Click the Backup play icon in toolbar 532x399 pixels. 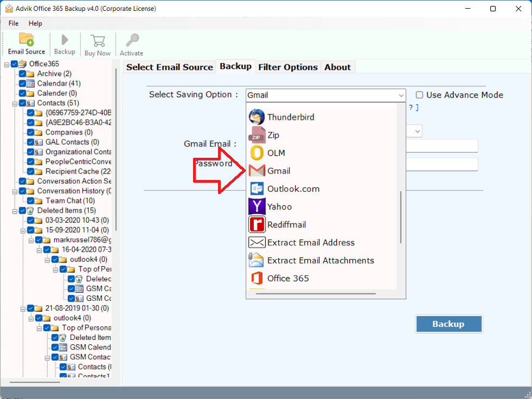tap(65, 40)
